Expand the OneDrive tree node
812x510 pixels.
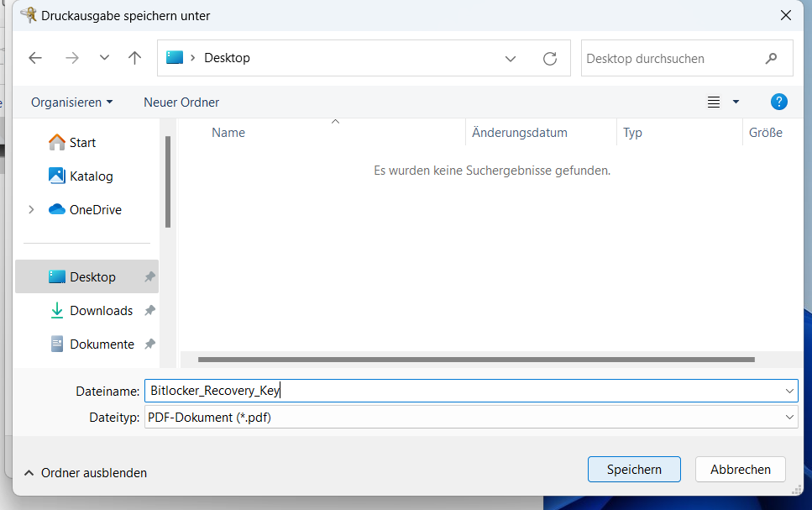31,210
